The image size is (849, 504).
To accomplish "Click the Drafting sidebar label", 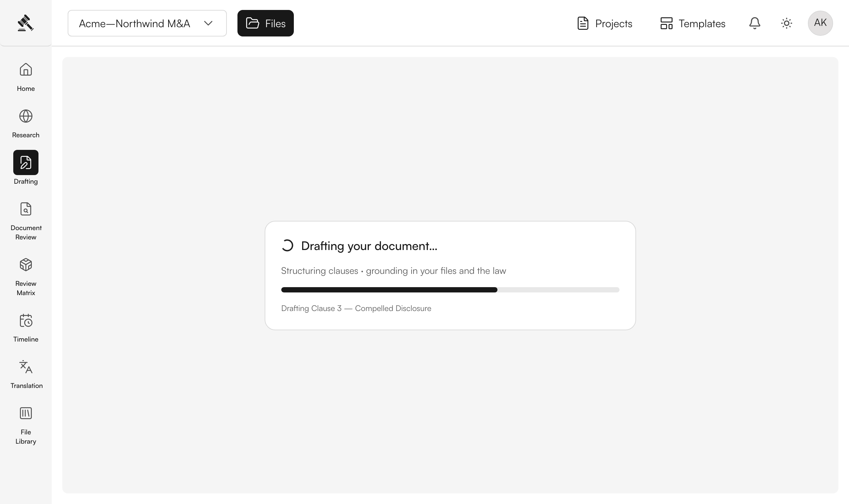I will pos(26,181).
